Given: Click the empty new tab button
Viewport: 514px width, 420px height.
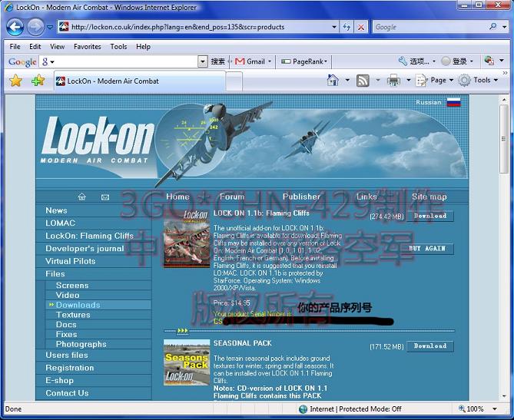Looking at the screenshot, I should [234, 81].
